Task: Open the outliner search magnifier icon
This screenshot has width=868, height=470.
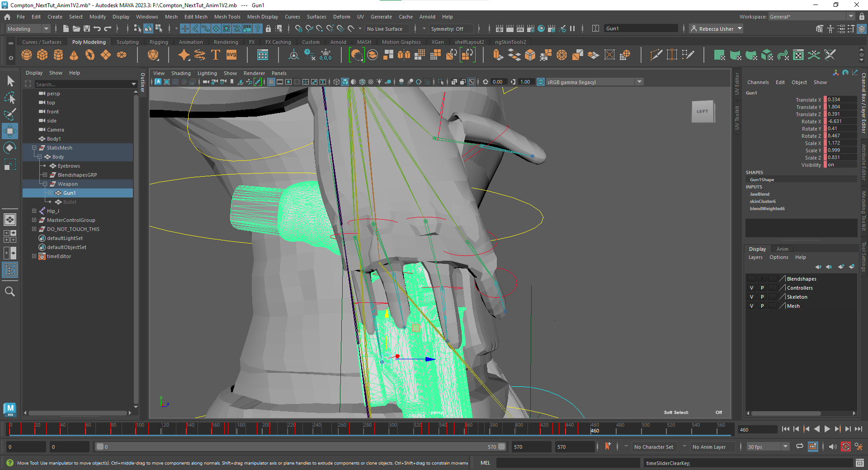Action: (10, 292)
